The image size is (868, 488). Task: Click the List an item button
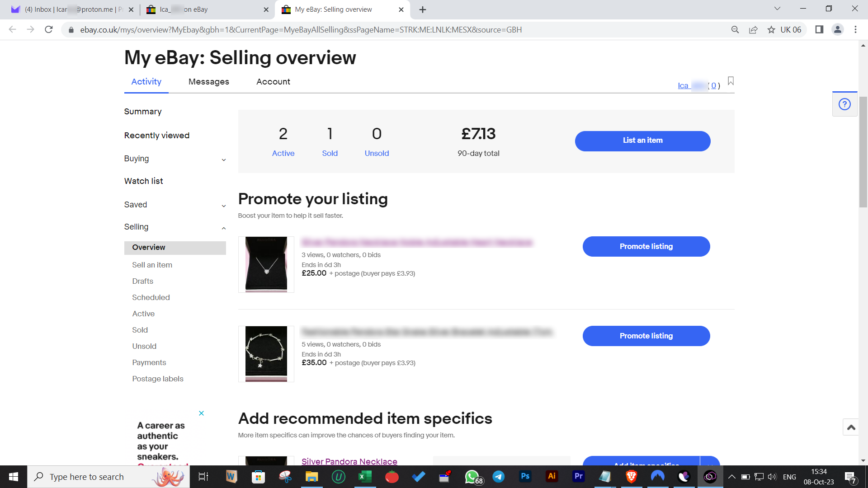tap(642, 141)
